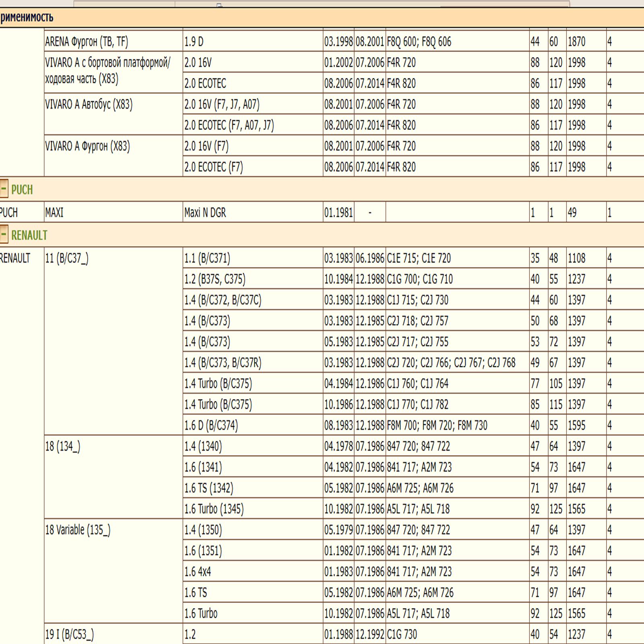Click engine code F8M 700; F8M 720; F8M 730
This screenshot has height=644, width=644.
pos(437,425)
